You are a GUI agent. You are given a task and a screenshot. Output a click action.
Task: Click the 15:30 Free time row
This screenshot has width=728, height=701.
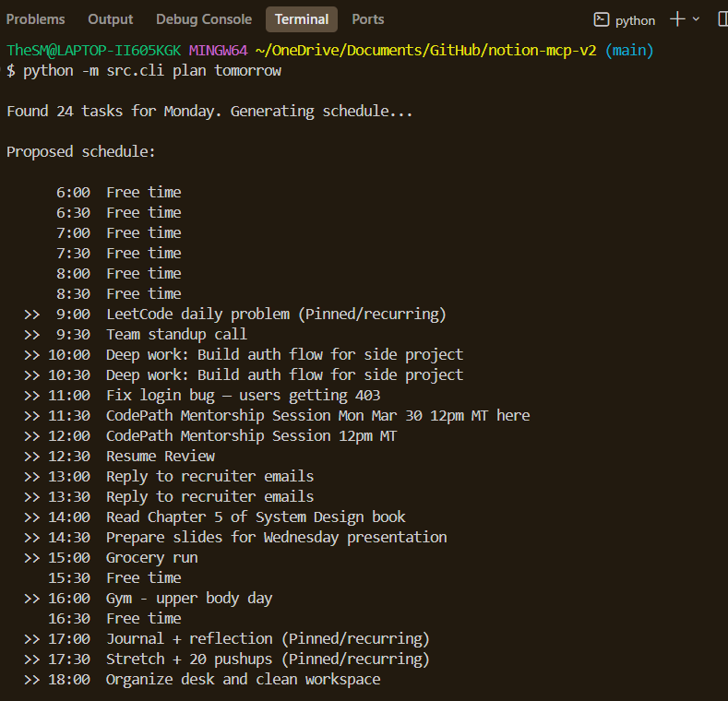point(114,578)
